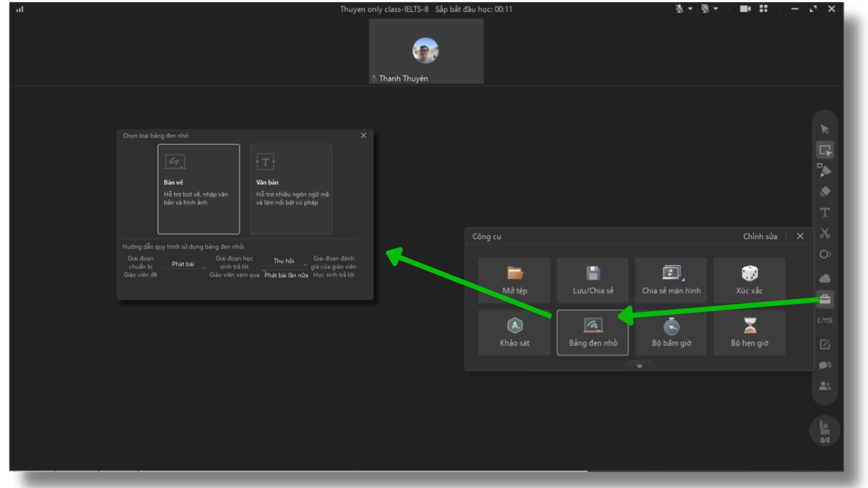Open the participants list icon

pyautogui.click(x=825, y=386)
